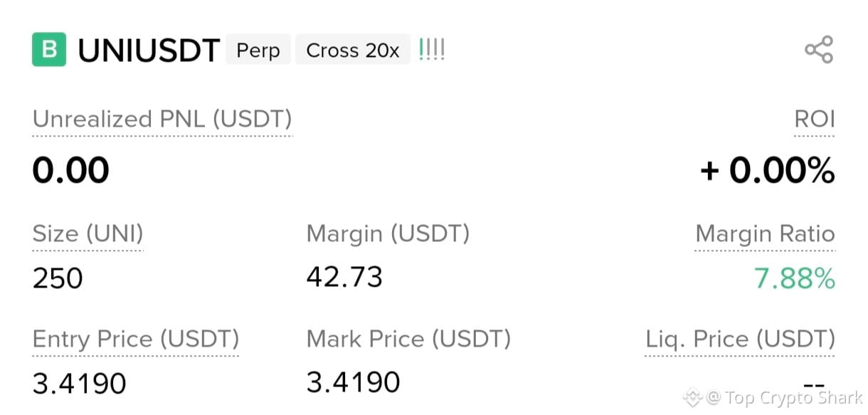Tap the underlined ROI label
The width and height of the screenshot is (868, 415).
click(815, 119)
